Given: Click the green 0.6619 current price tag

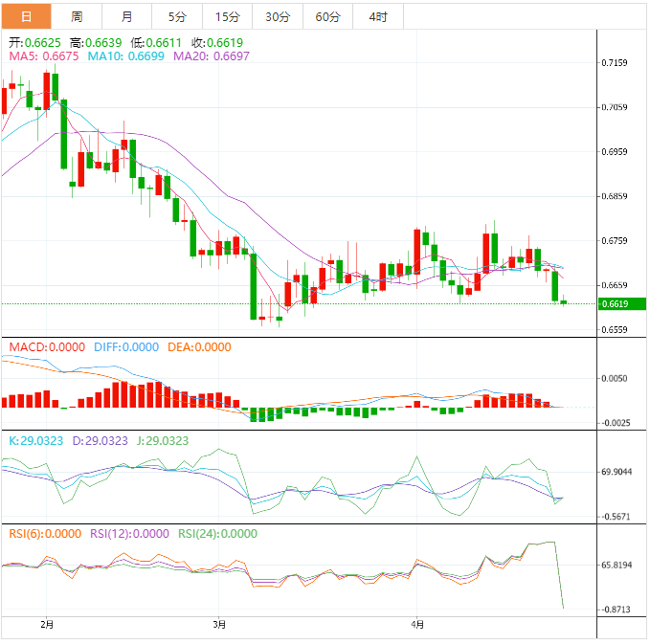Looking at the screenshot, I should click(x=622, y=304).
